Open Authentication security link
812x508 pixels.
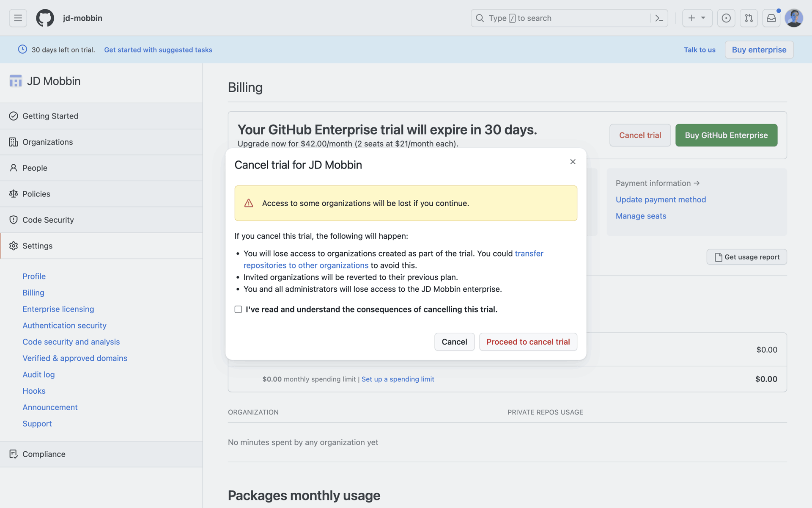click(64, 326)
